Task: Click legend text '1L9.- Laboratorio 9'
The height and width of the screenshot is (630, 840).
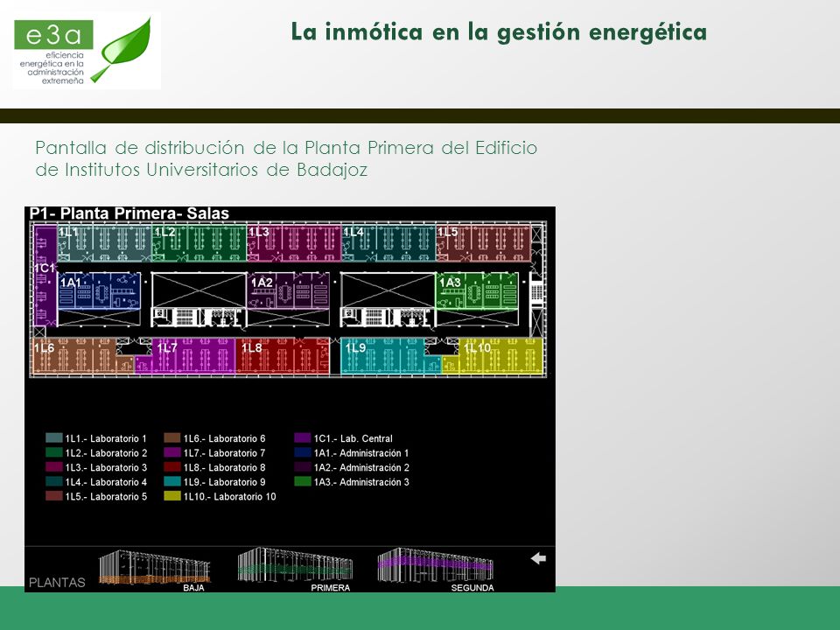Action: click(x=225, y=482)
